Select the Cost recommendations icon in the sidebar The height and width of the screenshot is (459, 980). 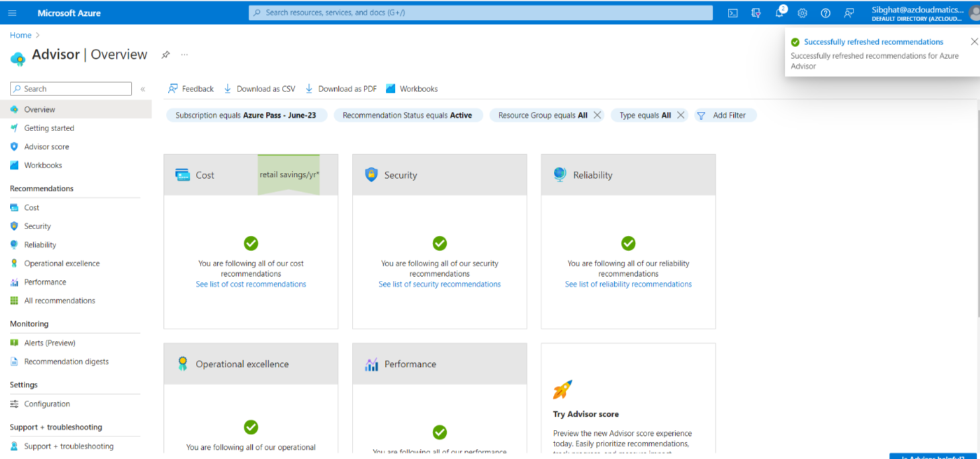[15, 207]
